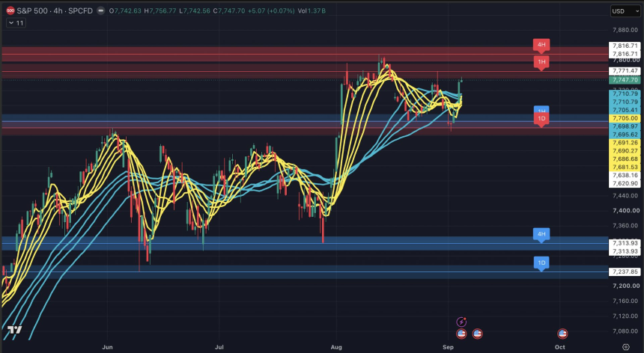Click the blue 1H label above red 1D
Viewport: 644px width, 353px height.
coord(541,110)
